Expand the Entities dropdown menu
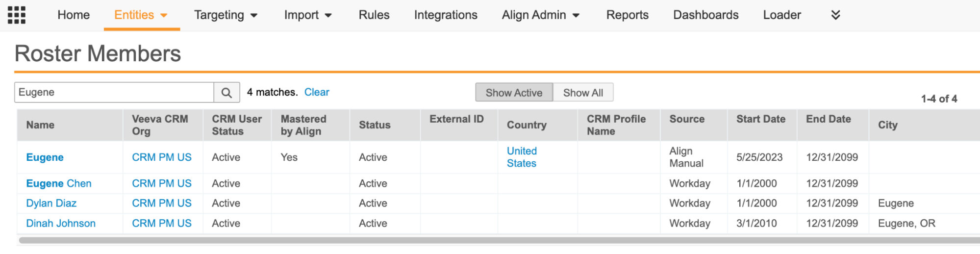The image size is (980, 254). (141, 15)
